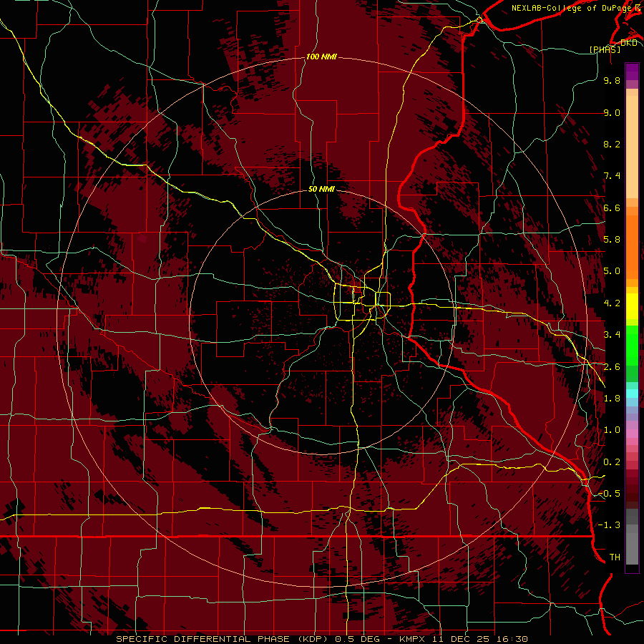This screenshot has width=644, height=644.
Task: Click the bright green band of the color bar
Action: (x=632, y=344)
